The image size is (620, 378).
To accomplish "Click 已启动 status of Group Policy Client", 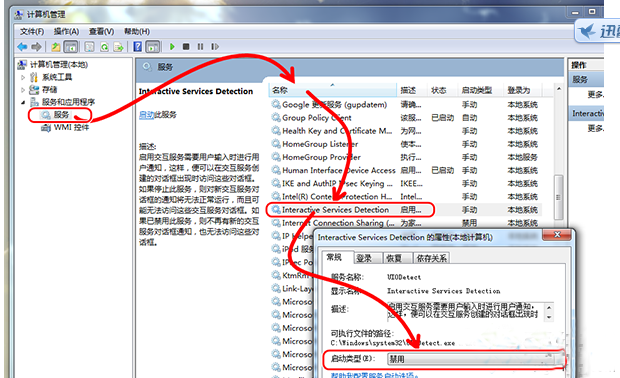I will point(442,118).
